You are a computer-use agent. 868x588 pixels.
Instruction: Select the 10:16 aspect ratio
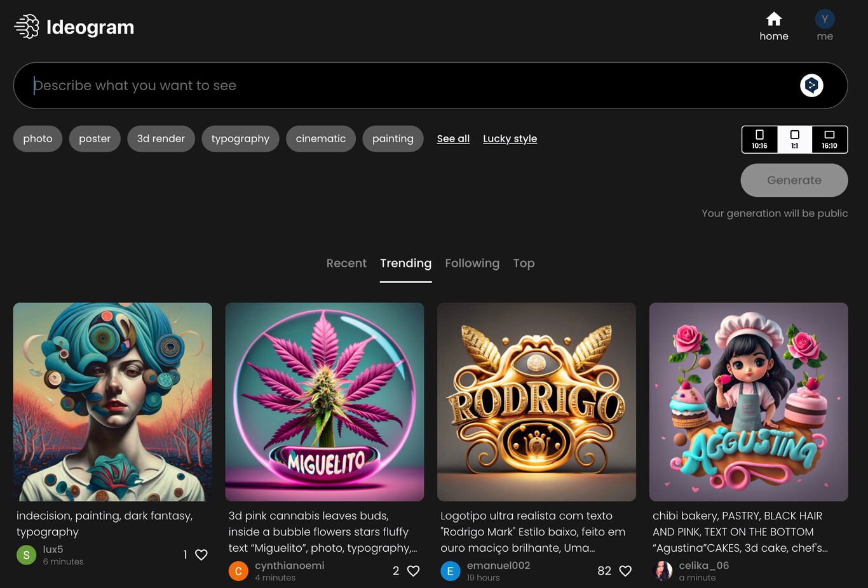point(759,139)
